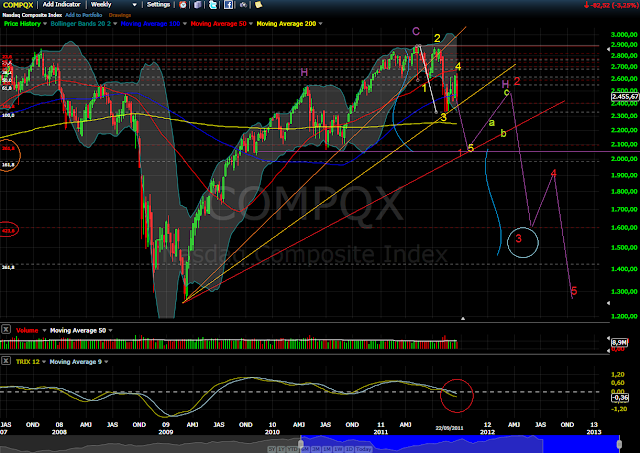Click the current price tag 2.455,67
The height and width of the screenshot is (453, 640).
click(x=625, y=97)
